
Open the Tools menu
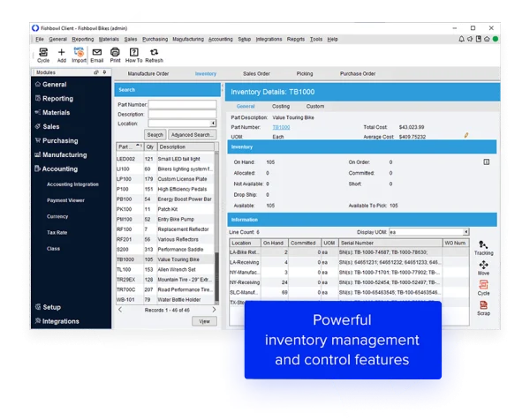pyautogui.click(x=316, y=39)
